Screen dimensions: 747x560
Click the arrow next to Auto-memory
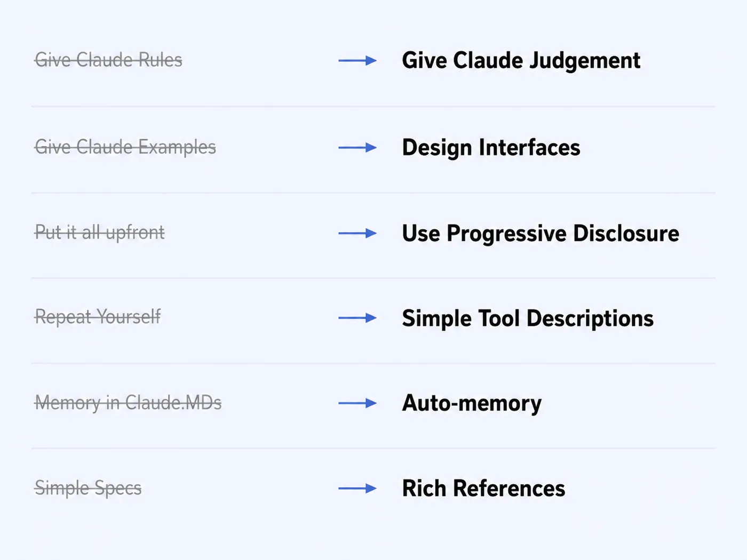(x=357, y=403)
